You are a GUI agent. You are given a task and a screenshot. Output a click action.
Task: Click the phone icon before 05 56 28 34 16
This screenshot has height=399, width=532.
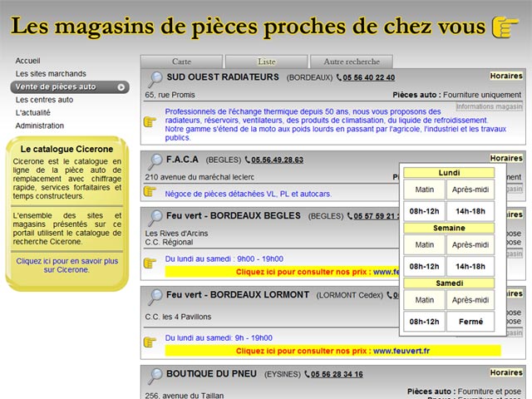(x=307, y=374)
